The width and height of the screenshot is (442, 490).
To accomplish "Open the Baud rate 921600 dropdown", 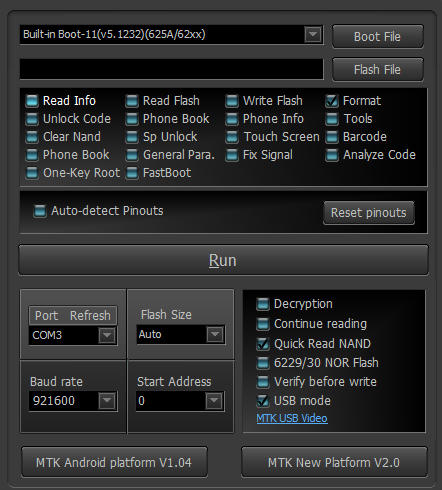I will click(x=107, y=401).
